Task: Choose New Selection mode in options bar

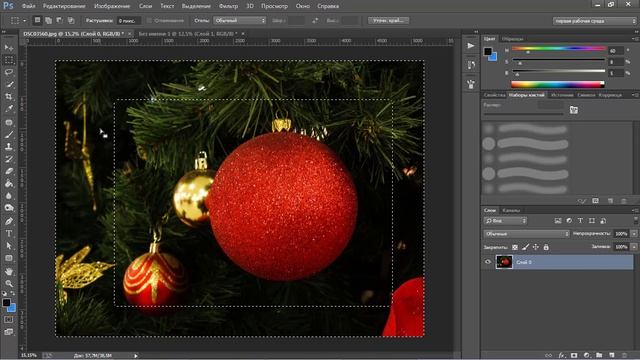Action: (x=37, y=20)
